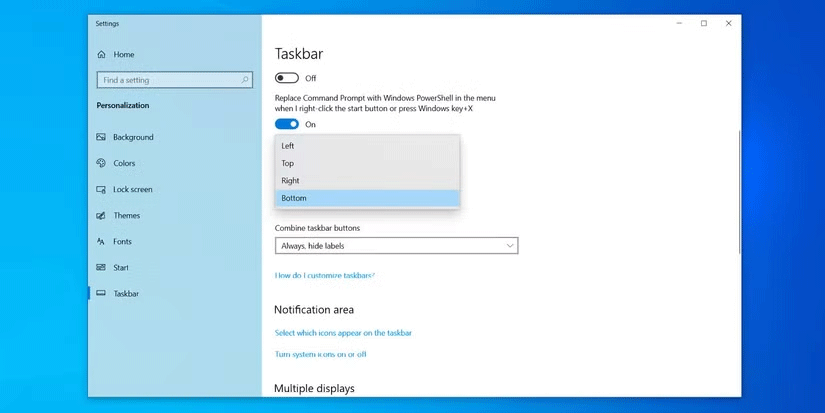The image size is (825, 413).
Task: Open Themes brush icon
Action: (x=101, y=215)
